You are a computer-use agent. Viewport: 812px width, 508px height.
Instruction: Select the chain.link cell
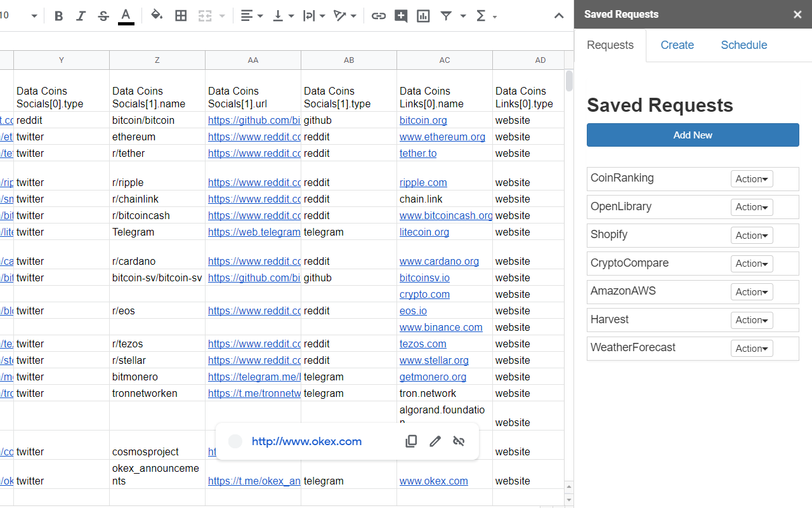(x=445, y=199)
